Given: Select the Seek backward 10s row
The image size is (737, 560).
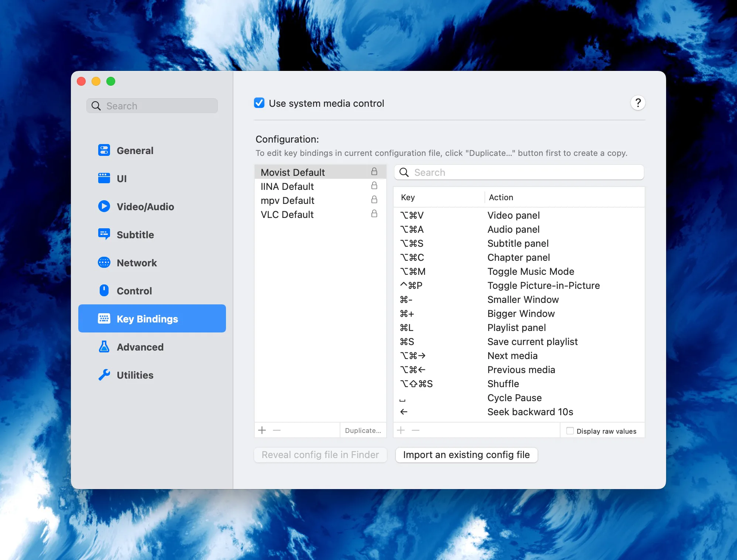Looking at the screenshot, I should click(519, 412).
